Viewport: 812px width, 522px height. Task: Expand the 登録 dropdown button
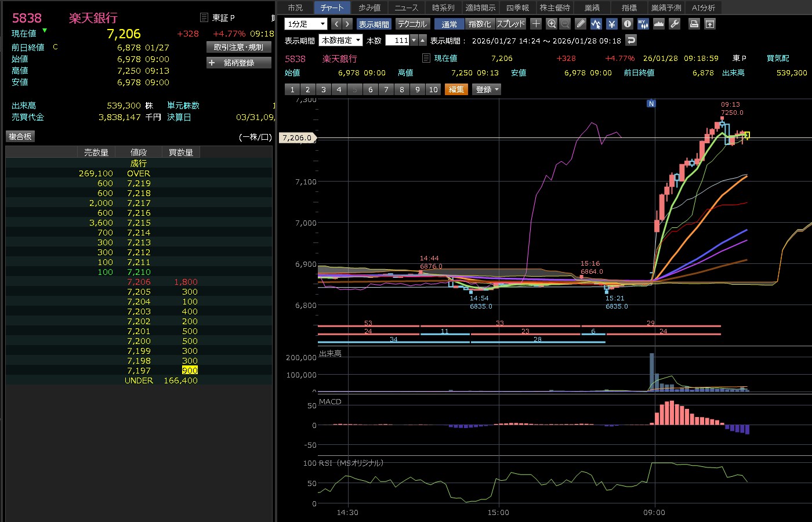coord(487,89)
